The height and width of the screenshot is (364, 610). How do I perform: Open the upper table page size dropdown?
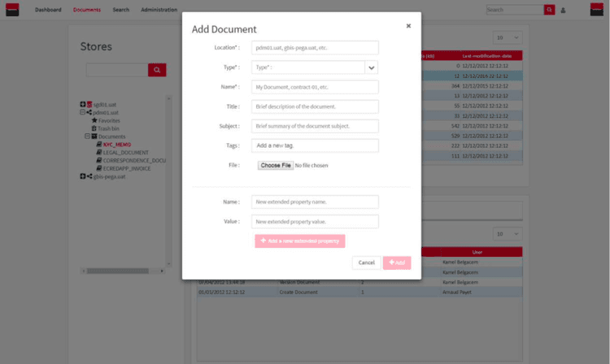(508, 37)
